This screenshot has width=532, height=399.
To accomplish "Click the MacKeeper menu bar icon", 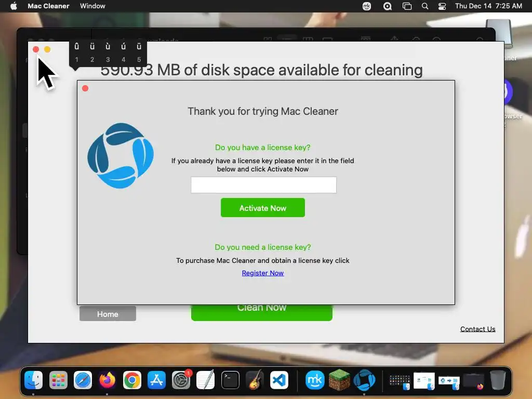I will (x=367, y=6).
